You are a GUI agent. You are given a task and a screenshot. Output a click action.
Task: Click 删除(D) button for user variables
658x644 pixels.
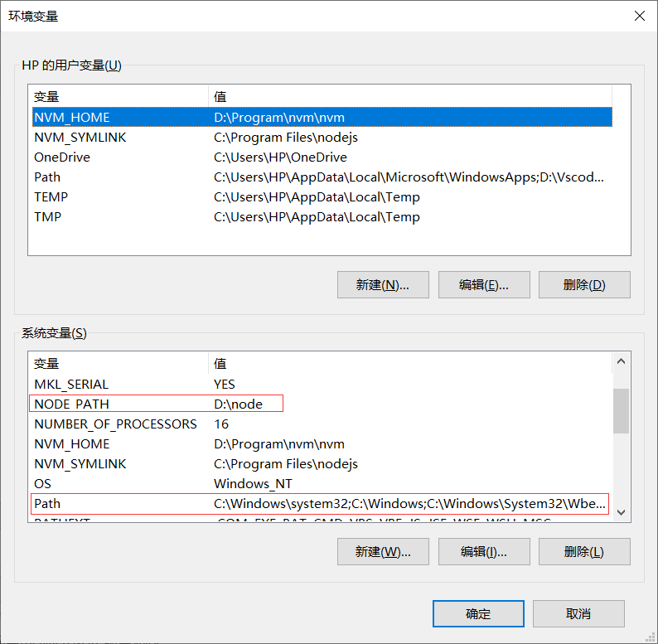(x=584, y=284)
